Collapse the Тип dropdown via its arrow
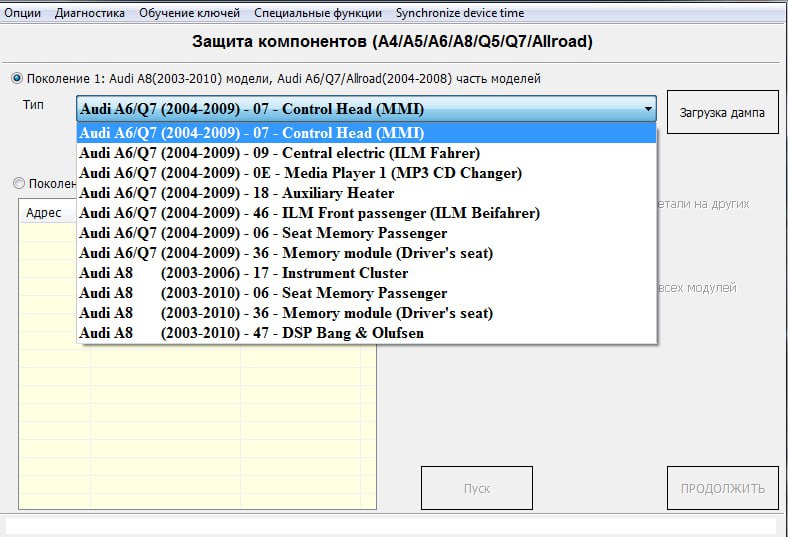Screen dimensions: 788x537 (x=648, y=109)
